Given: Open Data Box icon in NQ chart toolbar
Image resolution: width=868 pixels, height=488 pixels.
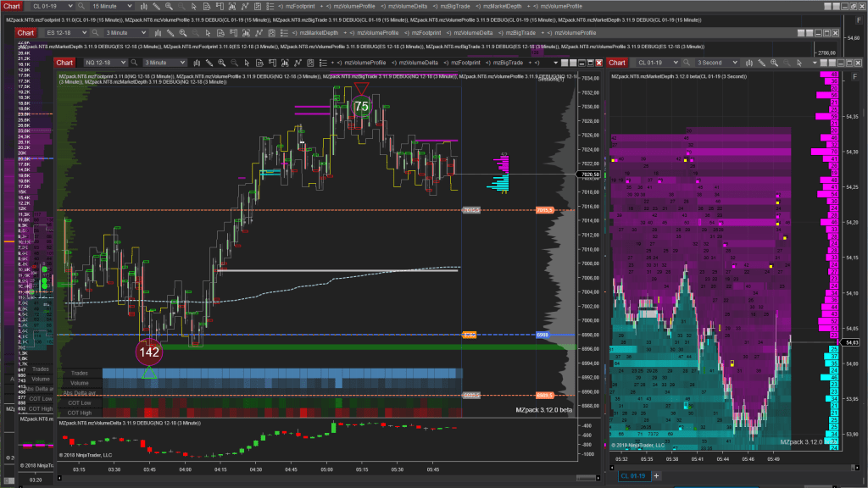Looking at the screenshot, I should (x=259, y=63).
